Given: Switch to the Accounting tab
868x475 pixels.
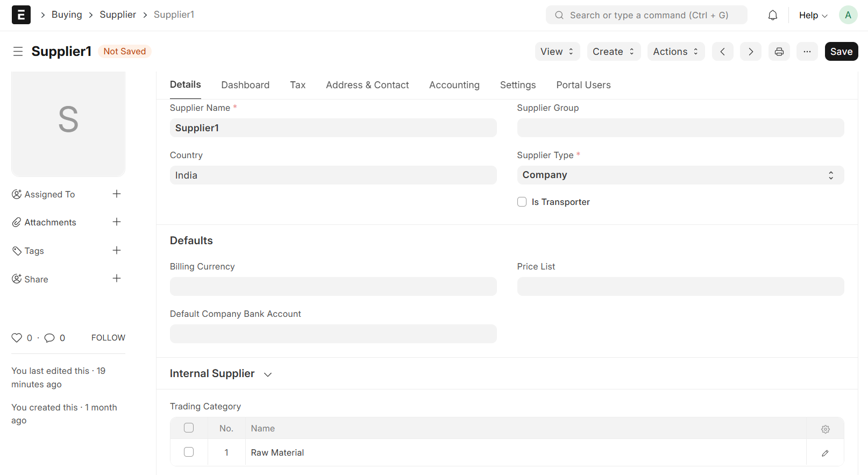Looking at the screenshot, I should pos(454,85).
